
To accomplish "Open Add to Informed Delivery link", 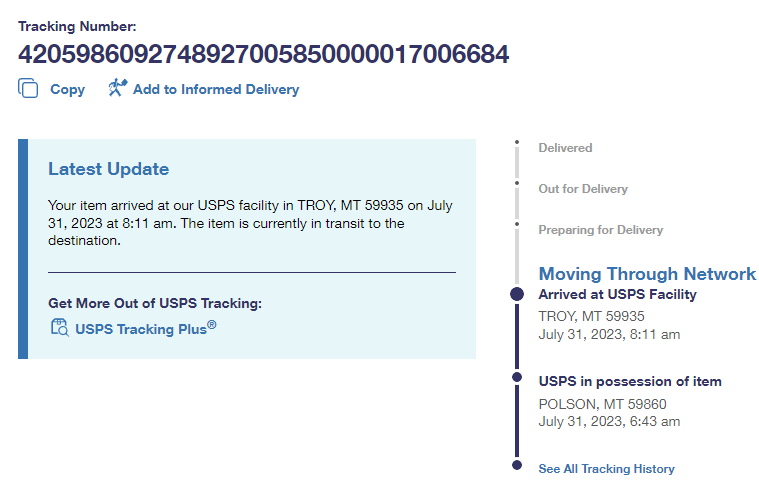I will (x=215, y=89).
